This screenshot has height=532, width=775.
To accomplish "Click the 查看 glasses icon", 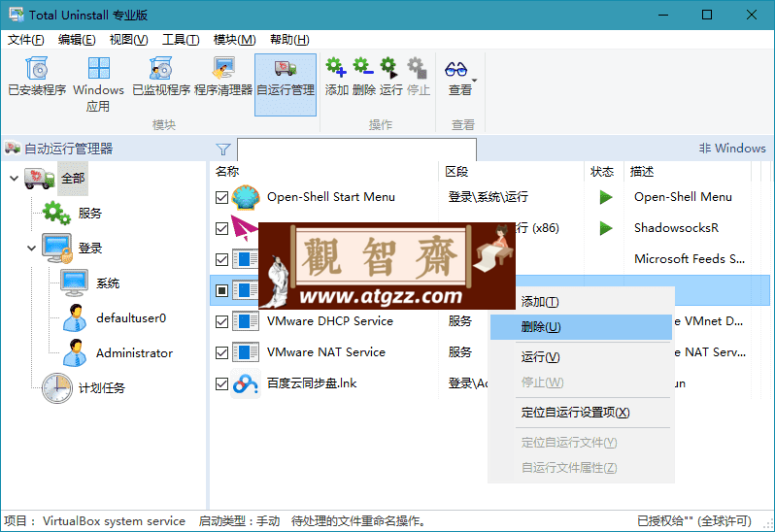I will point(455,69).
